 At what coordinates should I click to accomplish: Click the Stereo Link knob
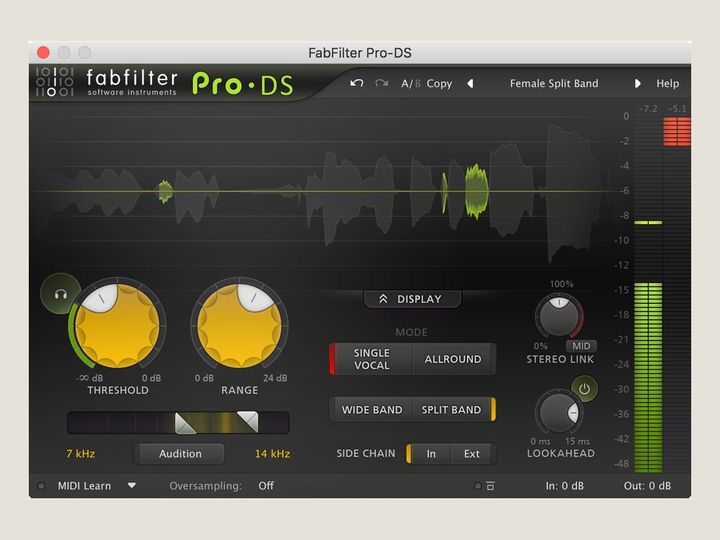[x=559, y=316]
